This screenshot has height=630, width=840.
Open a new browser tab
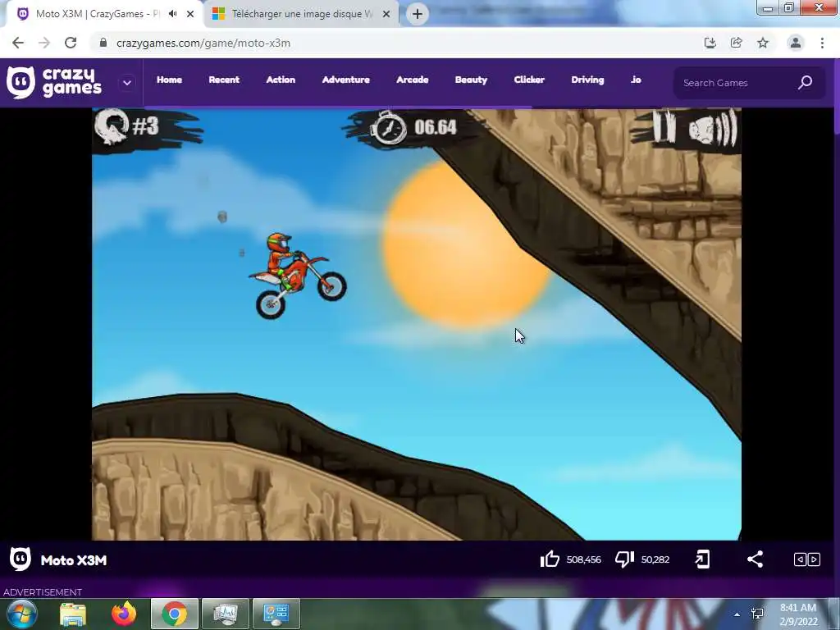[418, 14]
